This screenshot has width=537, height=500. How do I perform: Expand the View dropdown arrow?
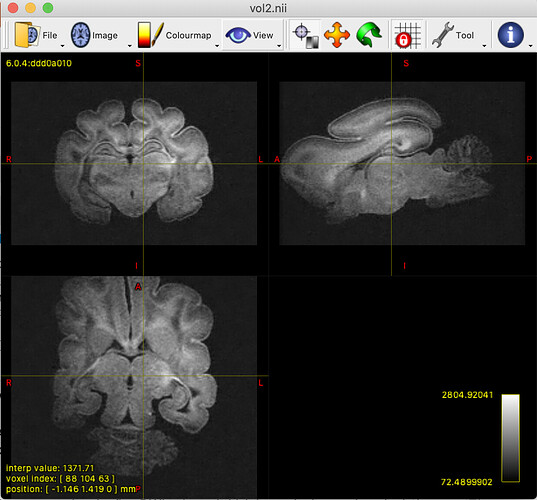[279, 46]
